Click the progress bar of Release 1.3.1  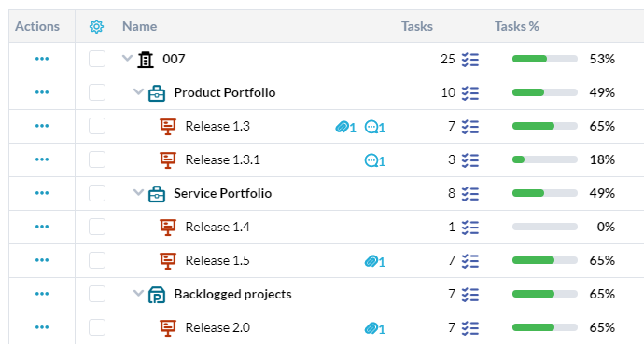click(545, 159)
